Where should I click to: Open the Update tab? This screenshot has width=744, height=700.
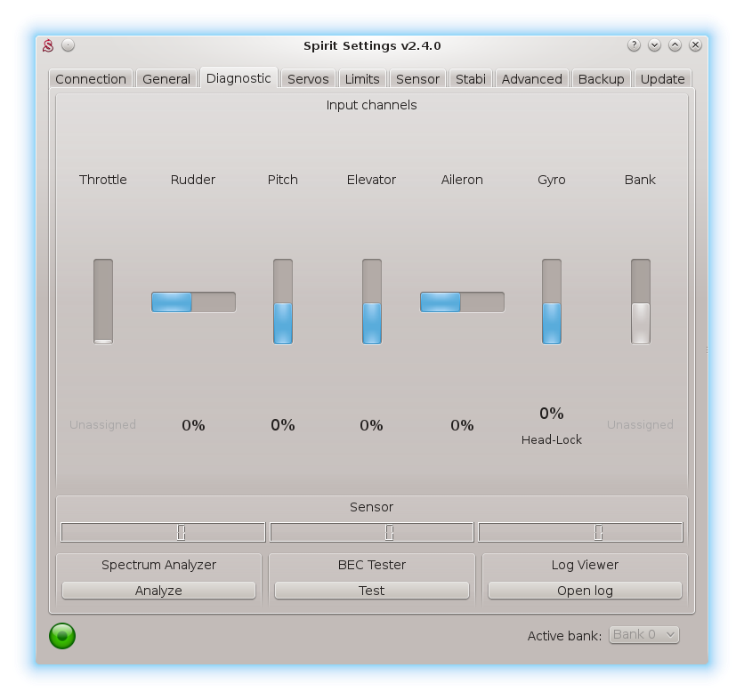[663, 79]
